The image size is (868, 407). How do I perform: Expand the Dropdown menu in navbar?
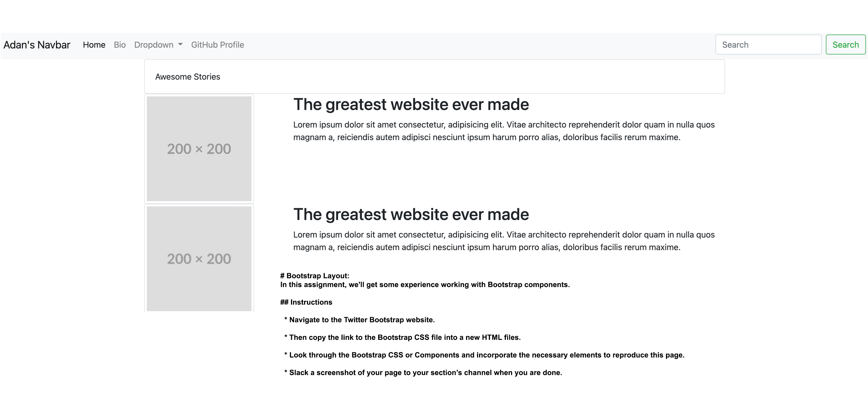tap(154, 45)
